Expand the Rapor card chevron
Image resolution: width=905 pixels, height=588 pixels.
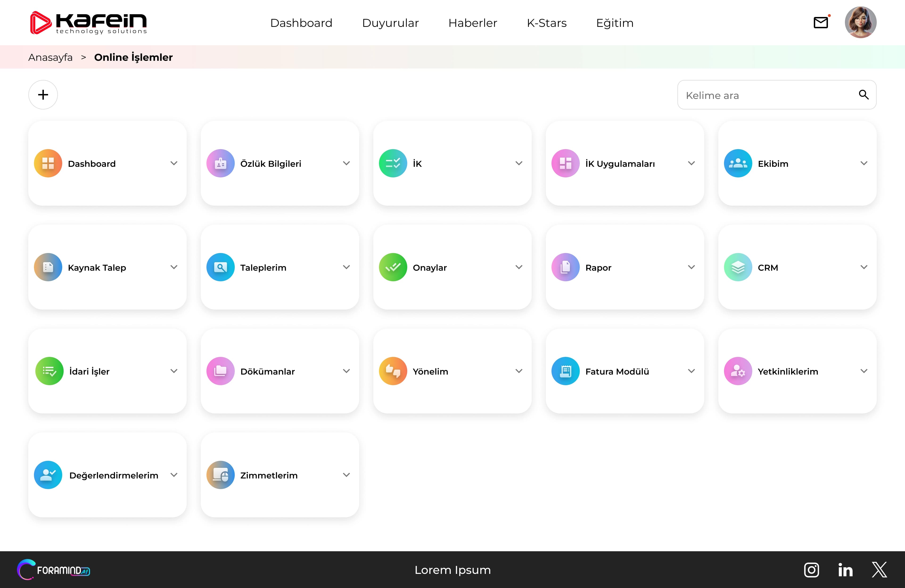point(691,267)
